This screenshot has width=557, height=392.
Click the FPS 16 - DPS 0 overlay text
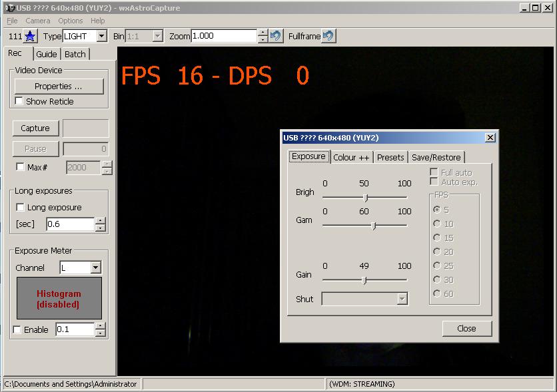coord(215,76)
